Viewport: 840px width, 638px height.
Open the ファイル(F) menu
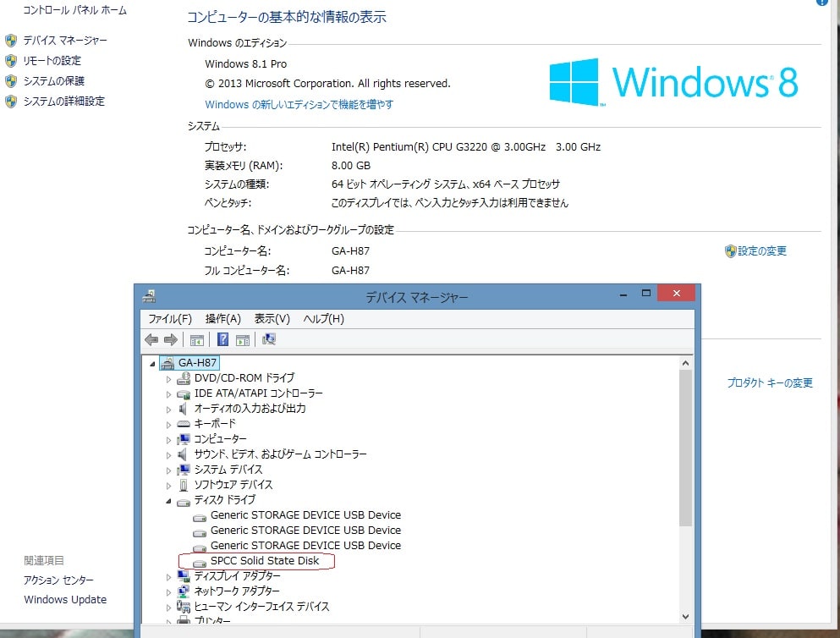pyautogui.click(x=170, y=319)
